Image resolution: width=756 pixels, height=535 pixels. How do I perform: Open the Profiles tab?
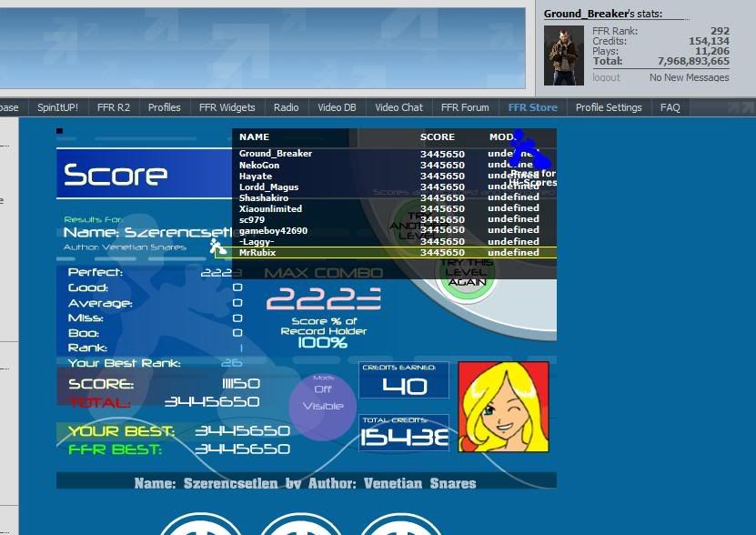click(165, 107)
